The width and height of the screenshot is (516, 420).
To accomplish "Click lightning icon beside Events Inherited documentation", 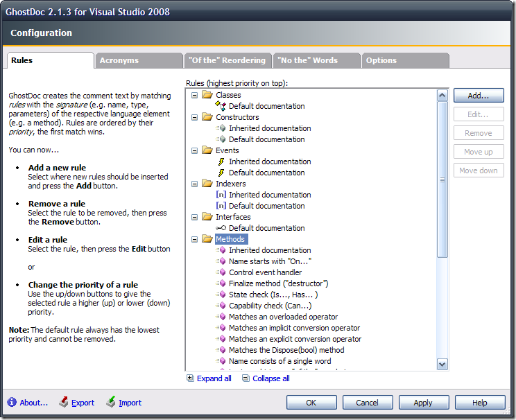I will point(221,161).
